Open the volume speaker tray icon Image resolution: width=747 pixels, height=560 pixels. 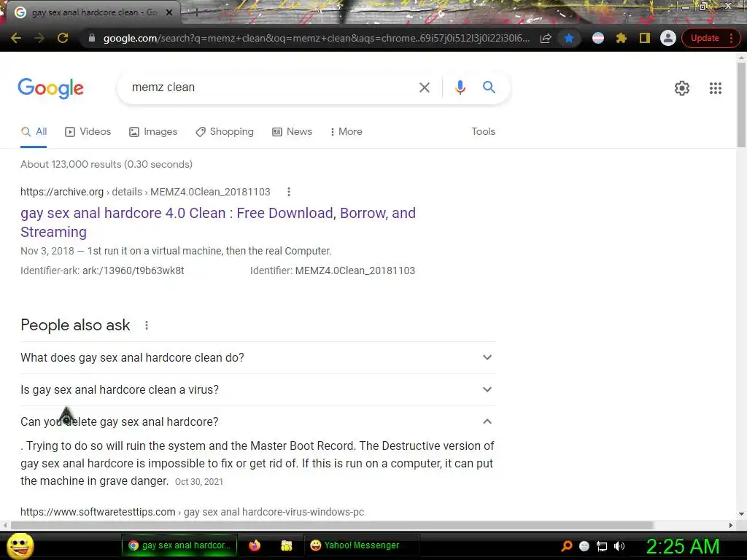click(619, 546)
